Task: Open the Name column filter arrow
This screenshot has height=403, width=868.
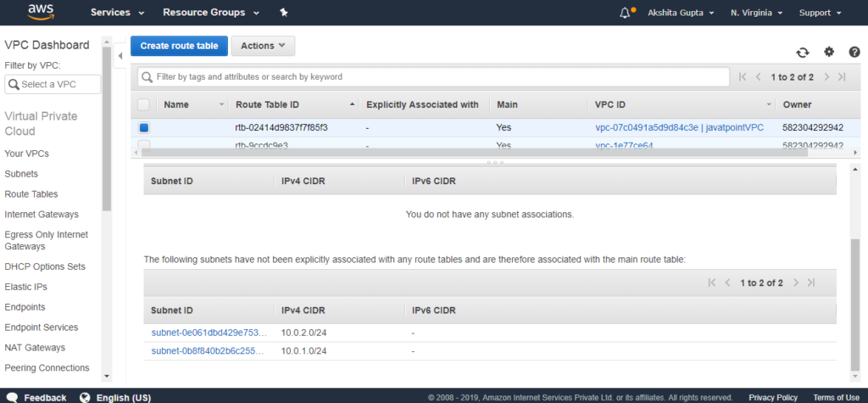Action: point(222,104)
